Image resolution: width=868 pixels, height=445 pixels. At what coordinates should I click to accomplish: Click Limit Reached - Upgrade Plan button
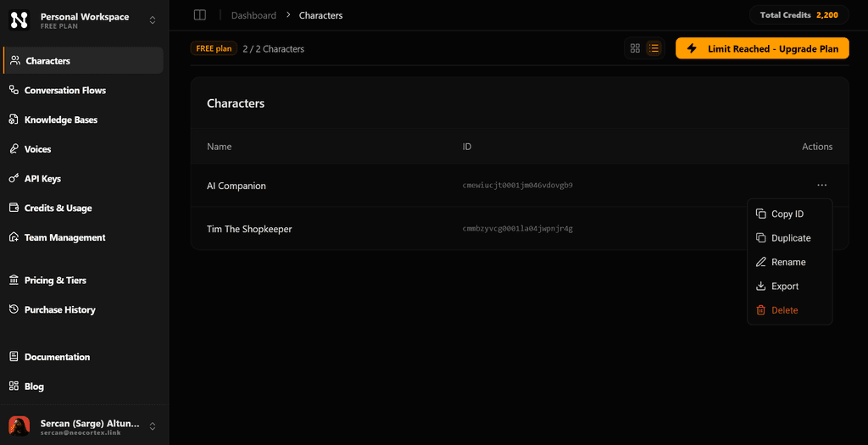coord(762,49)
